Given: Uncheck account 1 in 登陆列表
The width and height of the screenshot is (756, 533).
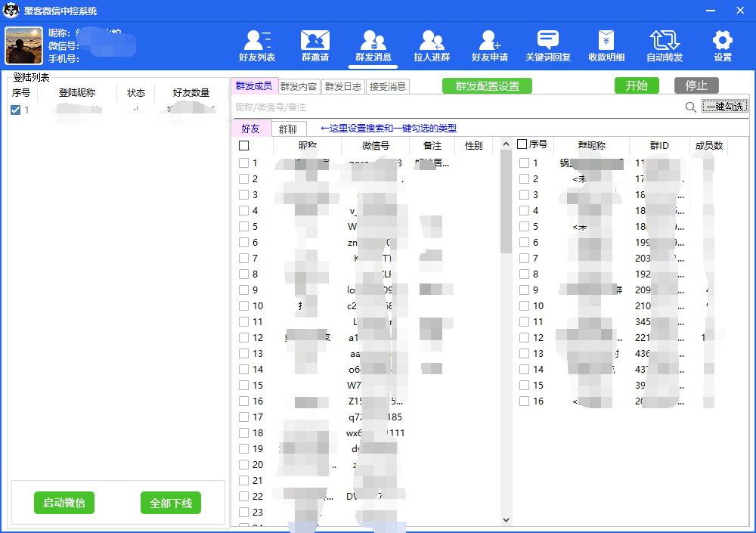Looking at the screenshot, I should (16, 109).
